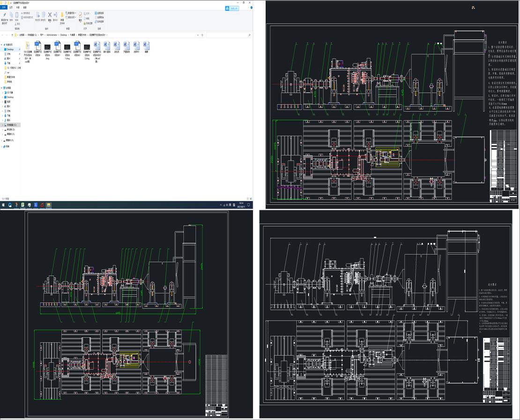Open the notification center icon
Screen dimensions: 520x420
point(249,205)
